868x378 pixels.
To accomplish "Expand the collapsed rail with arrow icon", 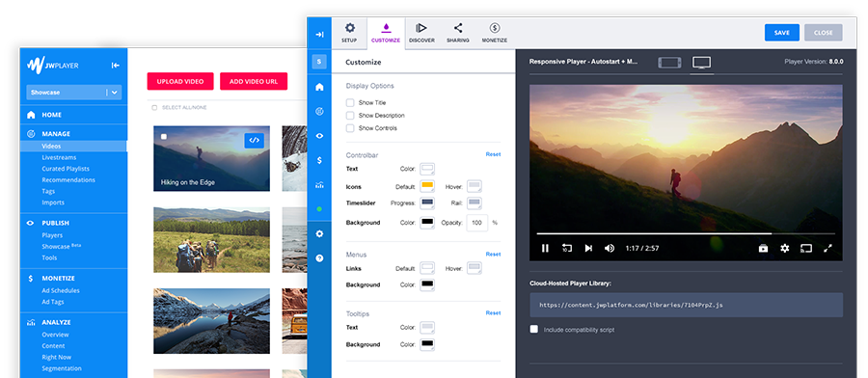I will click(319, 35).
